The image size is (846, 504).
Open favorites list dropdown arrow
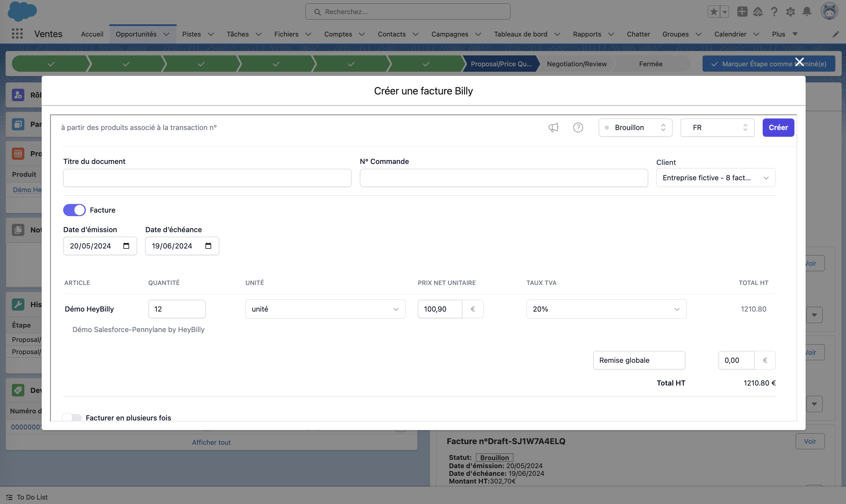coord(725,12)
